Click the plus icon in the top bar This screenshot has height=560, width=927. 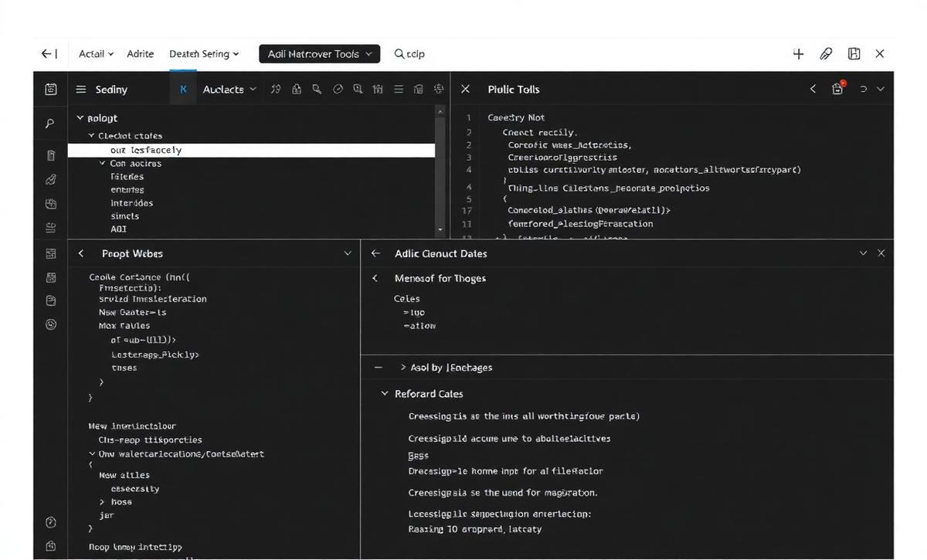[x=799, y=54]
